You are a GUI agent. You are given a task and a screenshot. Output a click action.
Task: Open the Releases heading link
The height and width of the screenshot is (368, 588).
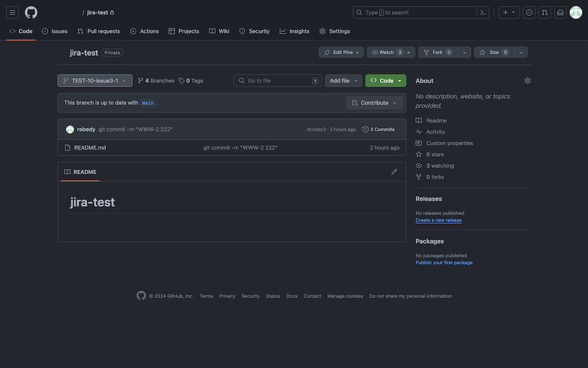coord(429,198)
